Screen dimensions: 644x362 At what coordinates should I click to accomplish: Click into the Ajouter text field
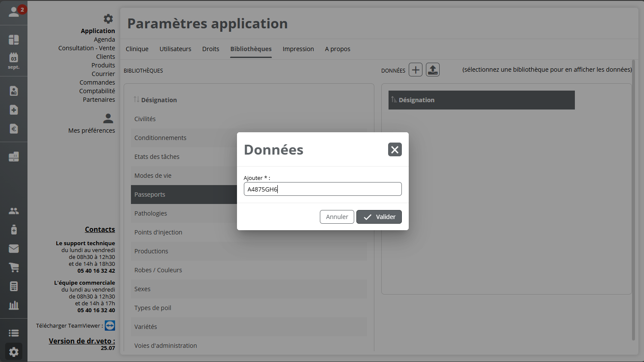[x=322, y=189]
